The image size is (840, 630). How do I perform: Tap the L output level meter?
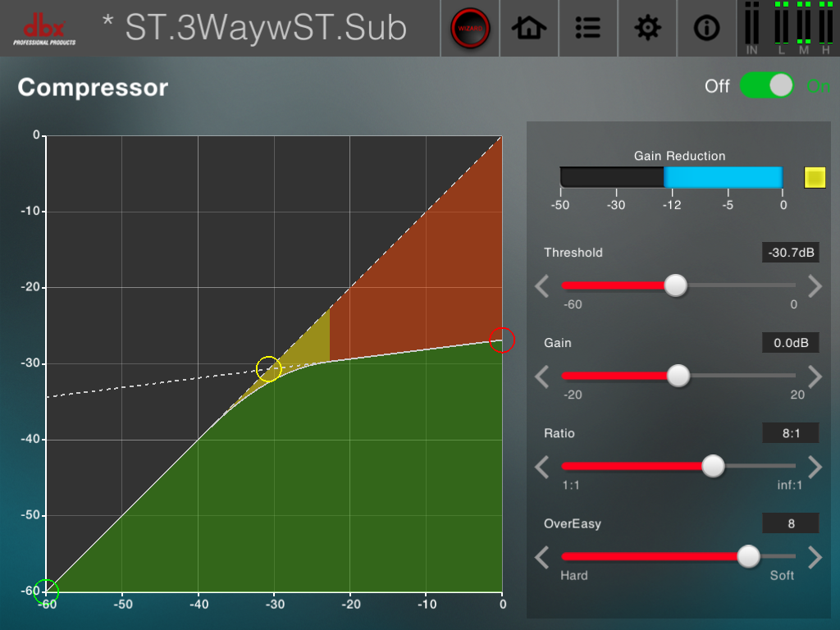(x=782, y=28)
